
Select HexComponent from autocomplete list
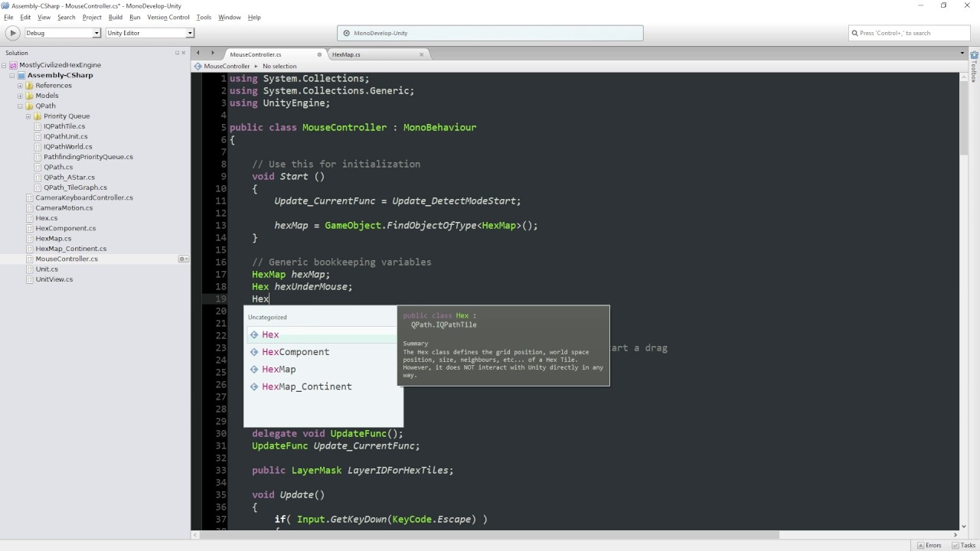323,352
